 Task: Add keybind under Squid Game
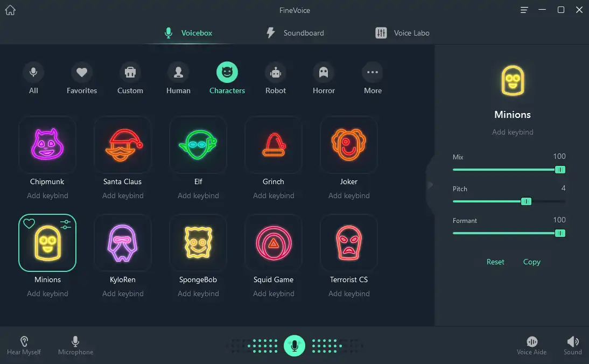(274, 294)
